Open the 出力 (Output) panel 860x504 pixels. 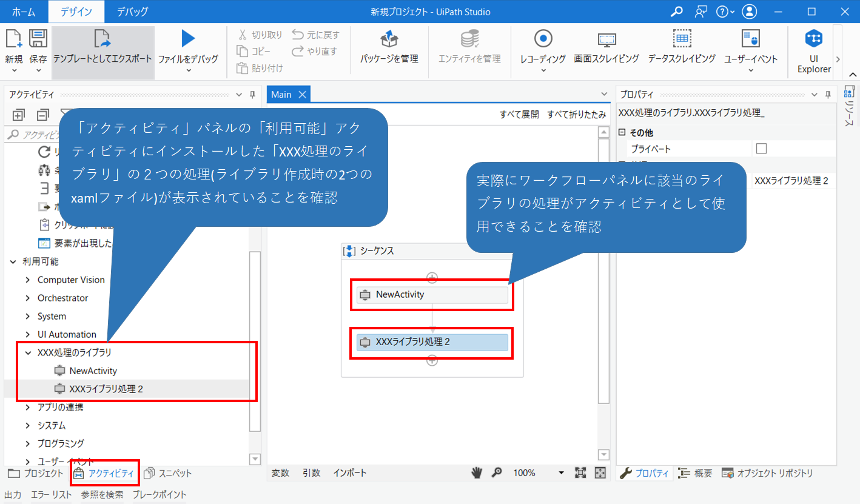coord(13,494)
